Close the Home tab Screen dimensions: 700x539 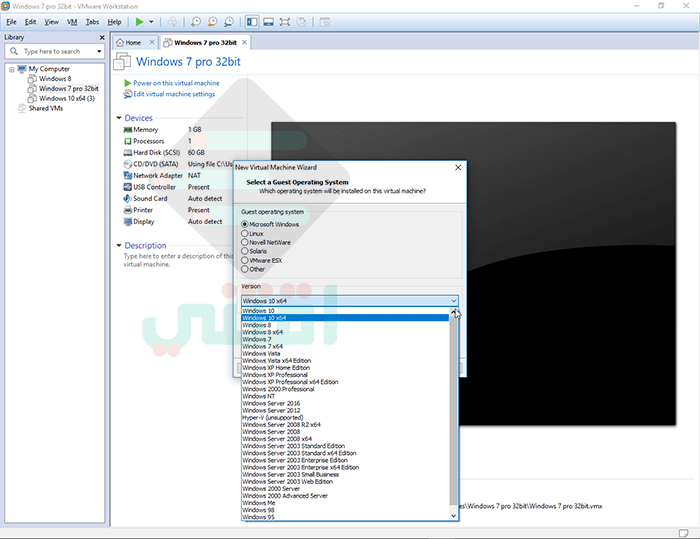click(x=152, y=42)
